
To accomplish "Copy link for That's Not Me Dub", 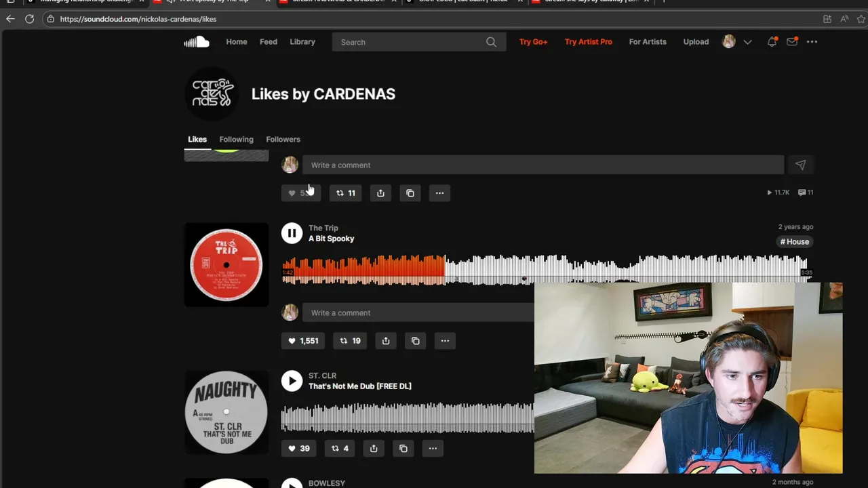I will (403, 448).
